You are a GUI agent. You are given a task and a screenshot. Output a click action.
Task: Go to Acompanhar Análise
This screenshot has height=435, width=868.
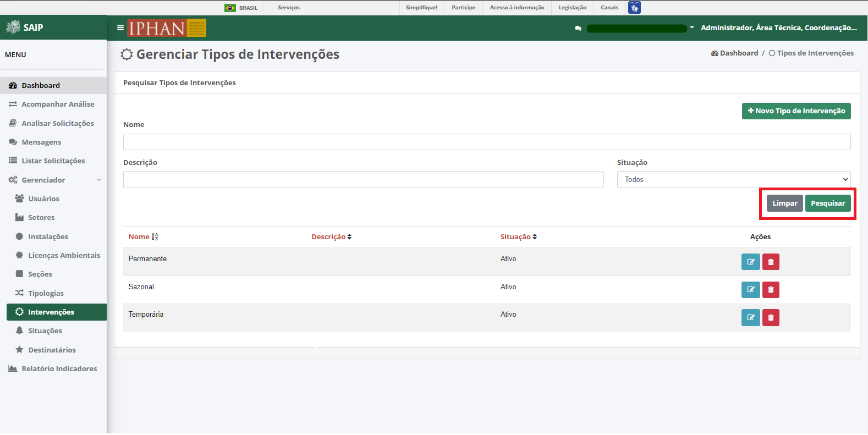pyautogui.click(x=53, y=104)
